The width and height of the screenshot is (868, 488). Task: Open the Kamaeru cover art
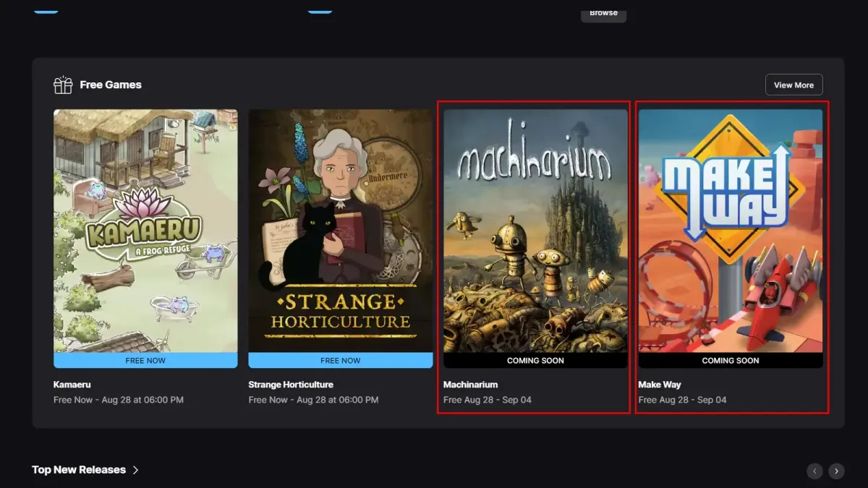pyautogui.click(x=145, y=231)
